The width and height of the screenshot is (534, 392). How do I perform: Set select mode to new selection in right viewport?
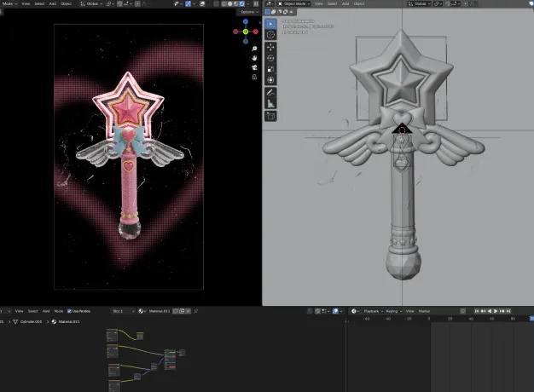(x=268, y=12)
